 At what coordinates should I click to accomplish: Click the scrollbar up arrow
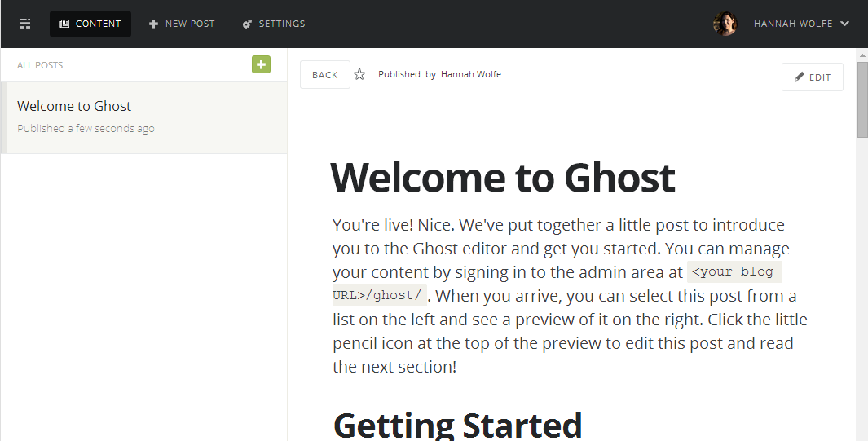862,55
